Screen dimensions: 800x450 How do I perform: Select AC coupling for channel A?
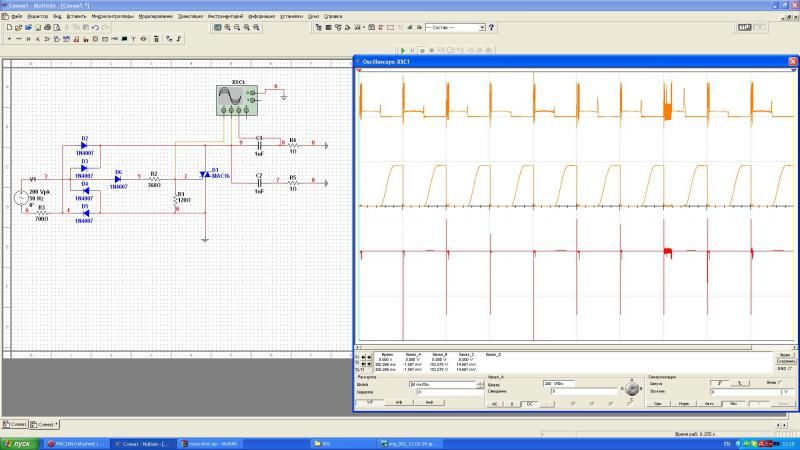coord(495,403)
